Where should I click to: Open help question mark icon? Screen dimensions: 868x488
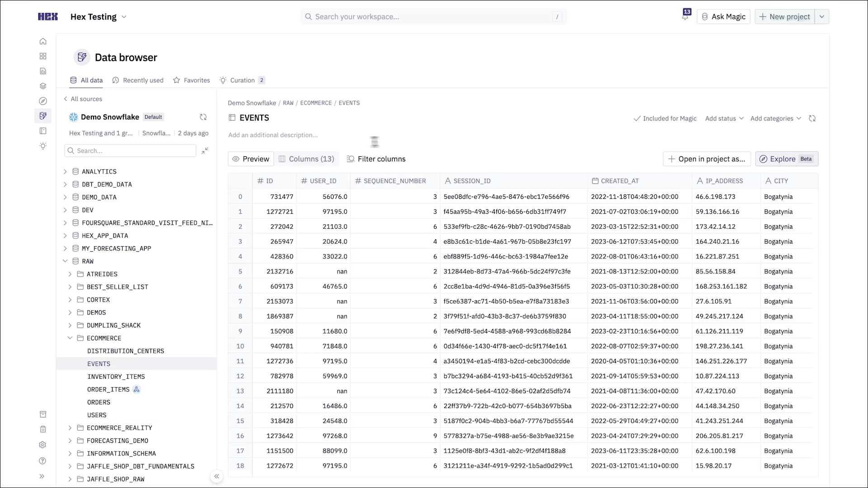pyautogui.click(x=42, y=461)
